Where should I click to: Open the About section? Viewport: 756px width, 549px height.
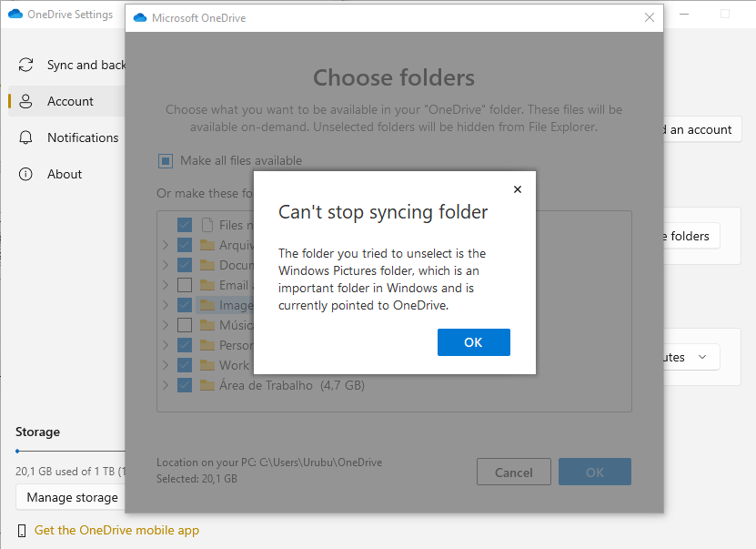point(66,174)
